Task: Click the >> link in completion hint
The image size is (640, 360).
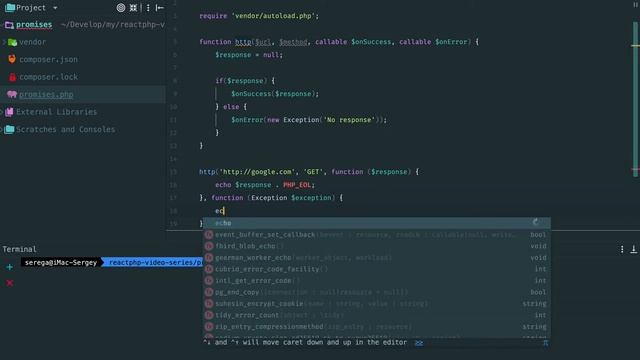Action: click(x=419, y=343)
